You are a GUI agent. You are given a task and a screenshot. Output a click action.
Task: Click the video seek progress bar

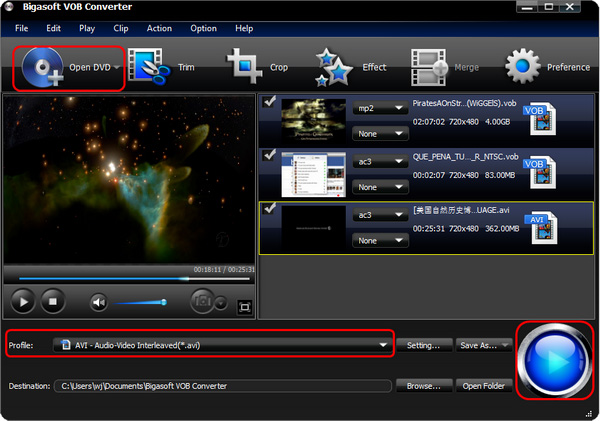pyautogui.click(x=134, y=279)
